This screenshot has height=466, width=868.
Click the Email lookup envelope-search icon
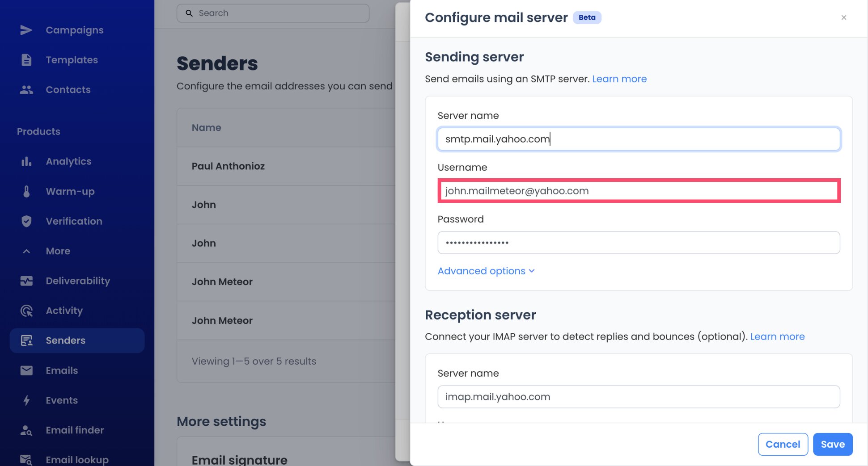click(x=26, y=459)
